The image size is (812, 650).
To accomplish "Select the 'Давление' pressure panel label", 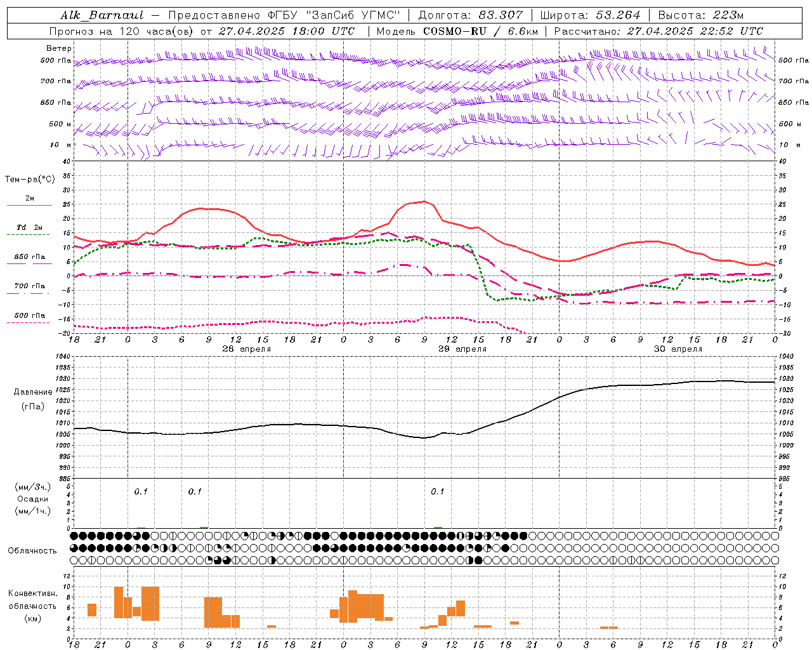I will (x=33, y=392).
